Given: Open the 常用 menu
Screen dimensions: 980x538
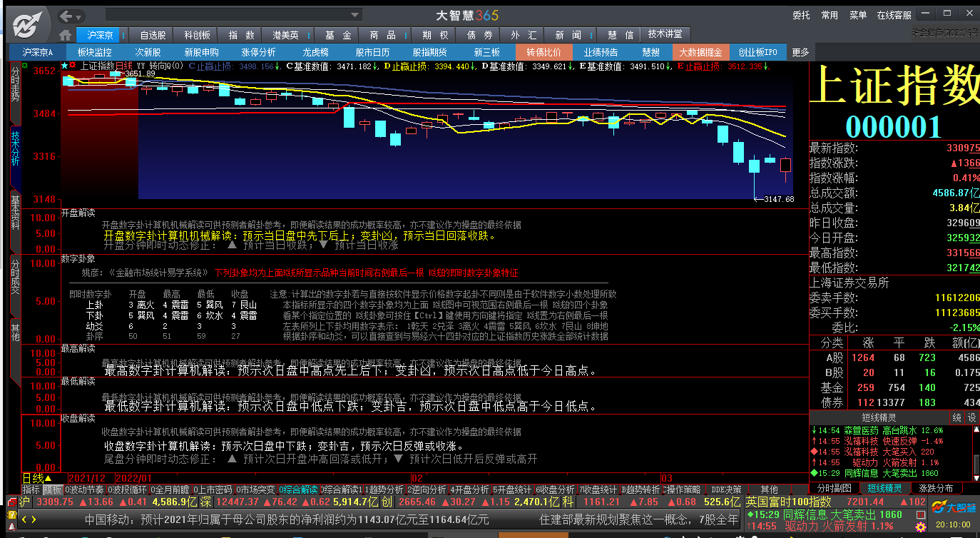Looking at the screenshot, I should pos(830,15).
